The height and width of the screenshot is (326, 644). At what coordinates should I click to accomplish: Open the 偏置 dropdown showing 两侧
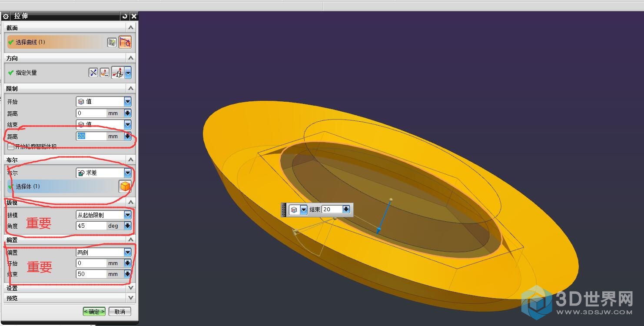104,252
